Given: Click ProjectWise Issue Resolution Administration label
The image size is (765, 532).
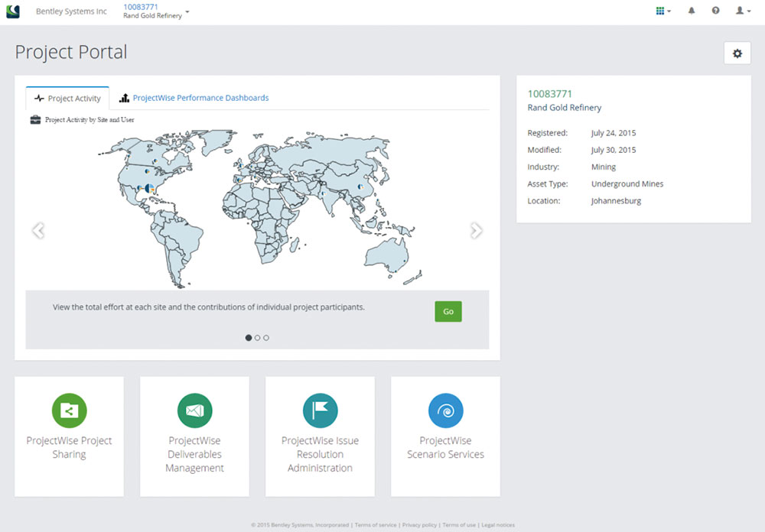Looking at the screenshot, I should pyautogui.click(x=320, y=454).
